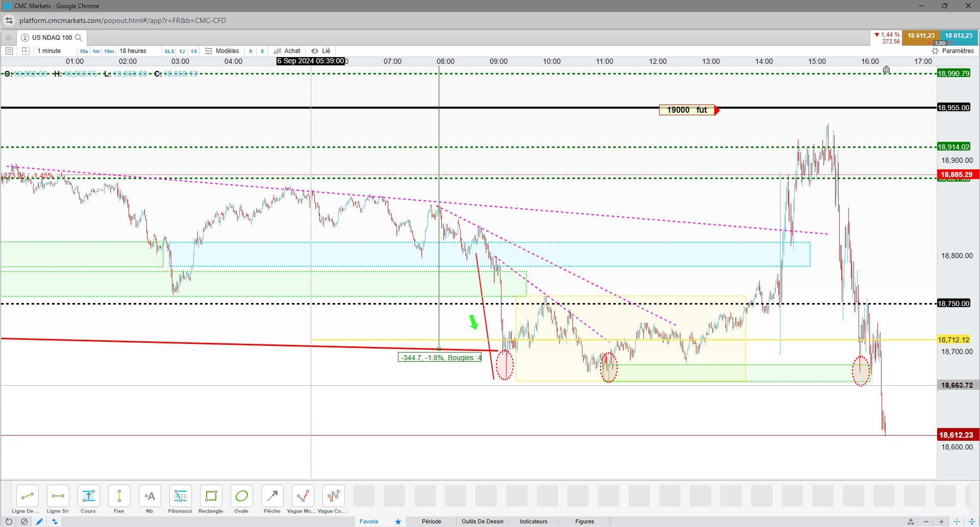Screen dimensions: 980x527
Task: Zoom in with the plus icon
Action: pos(941,521)
